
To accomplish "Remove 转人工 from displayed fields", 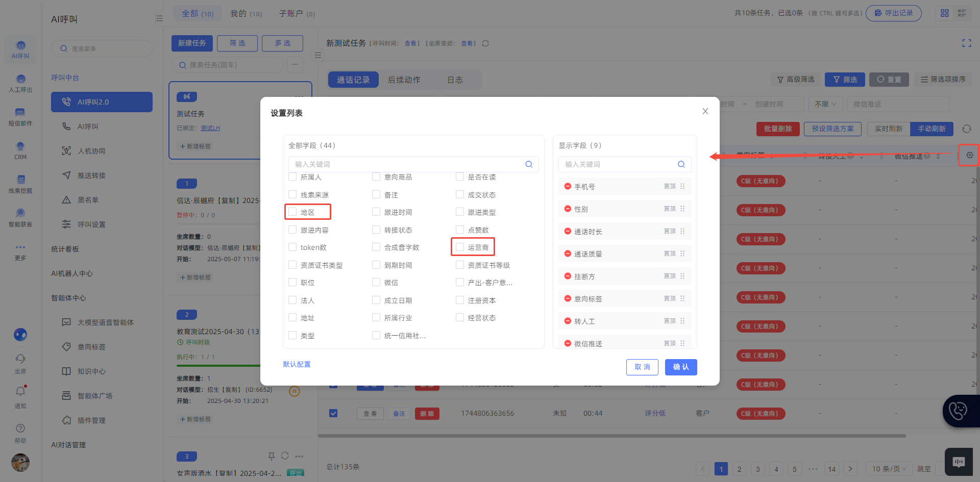I will click(x=568, y=321).
